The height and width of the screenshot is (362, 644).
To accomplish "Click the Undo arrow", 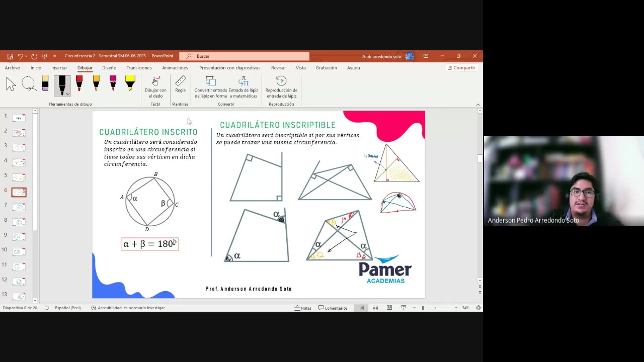I will (21, 56).
